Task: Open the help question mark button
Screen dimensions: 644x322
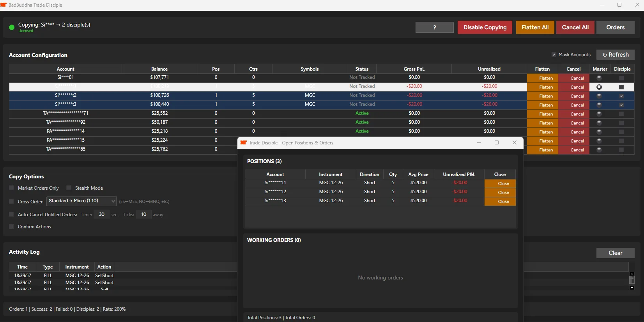Action: (x=434, y=27)
